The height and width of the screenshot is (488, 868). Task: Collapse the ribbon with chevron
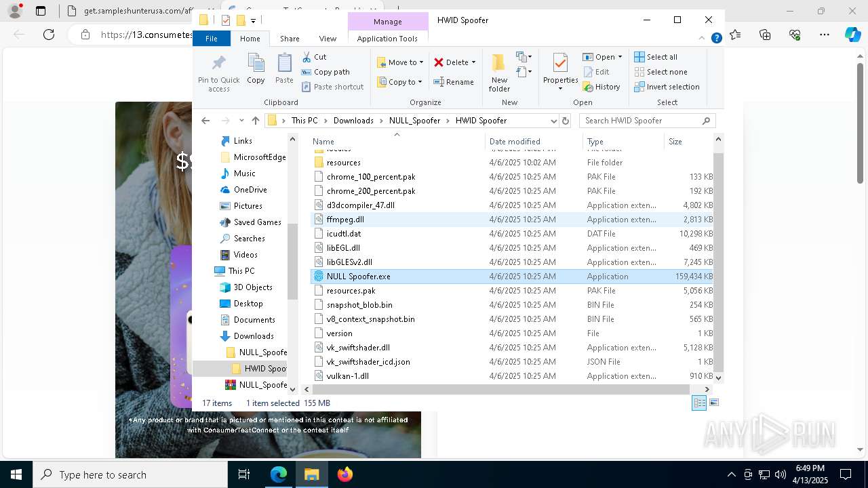702,39
